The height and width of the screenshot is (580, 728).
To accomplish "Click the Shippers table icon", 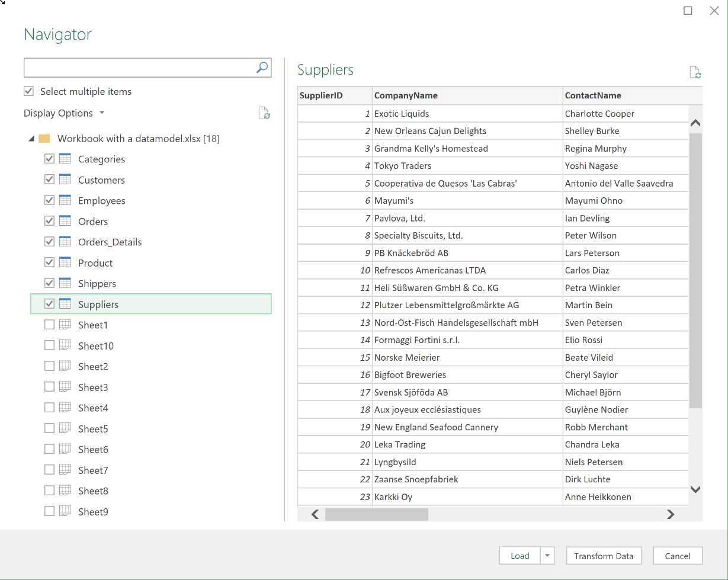I will point(65,283).
